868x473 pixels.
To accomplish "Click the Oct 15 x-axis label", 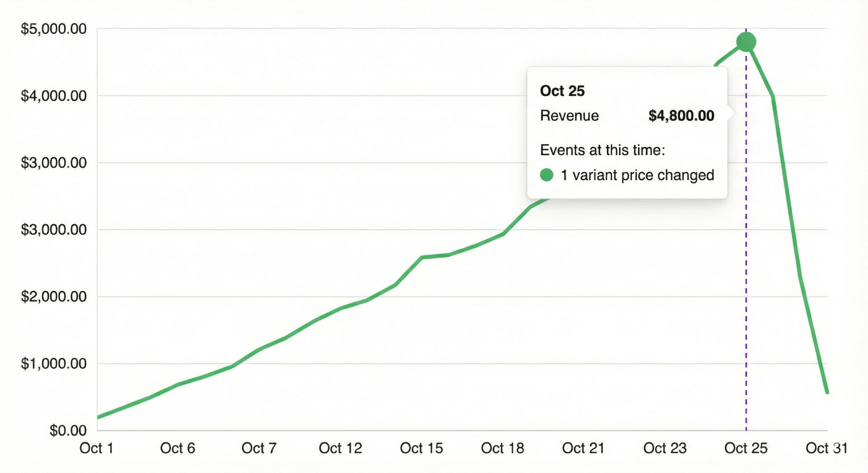I will tap(421, 448).
